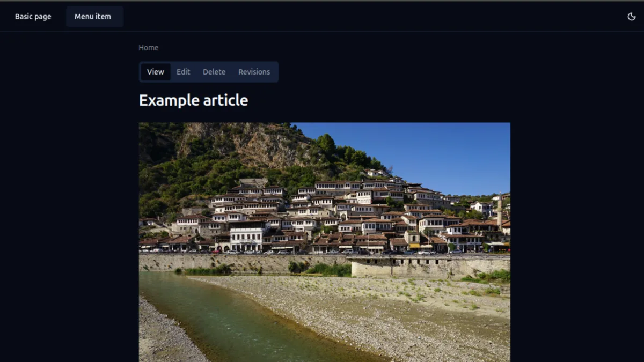The height and width of the screenshot is (362, 644).
Task: Click the rocky hilltop in the photo
Action: click(x=241, y=142)
